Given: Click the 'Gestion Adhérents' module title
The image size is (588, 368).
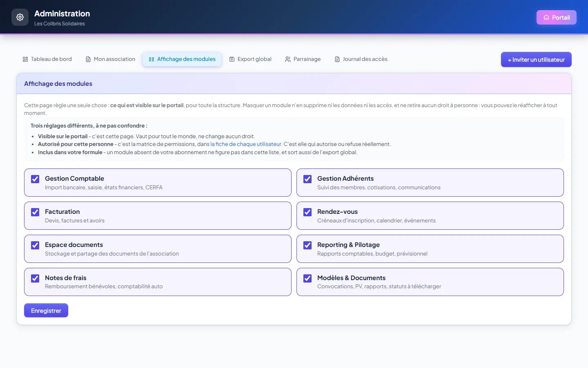Looking at the screenshot, I should 345,179.
